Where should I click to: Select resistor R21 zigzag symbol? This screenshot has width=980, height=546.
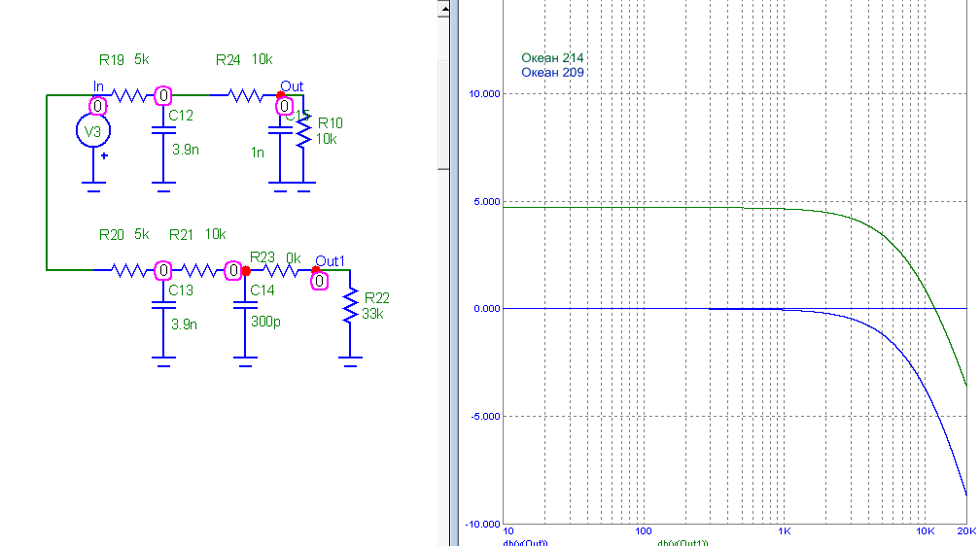tap(198, 270)
